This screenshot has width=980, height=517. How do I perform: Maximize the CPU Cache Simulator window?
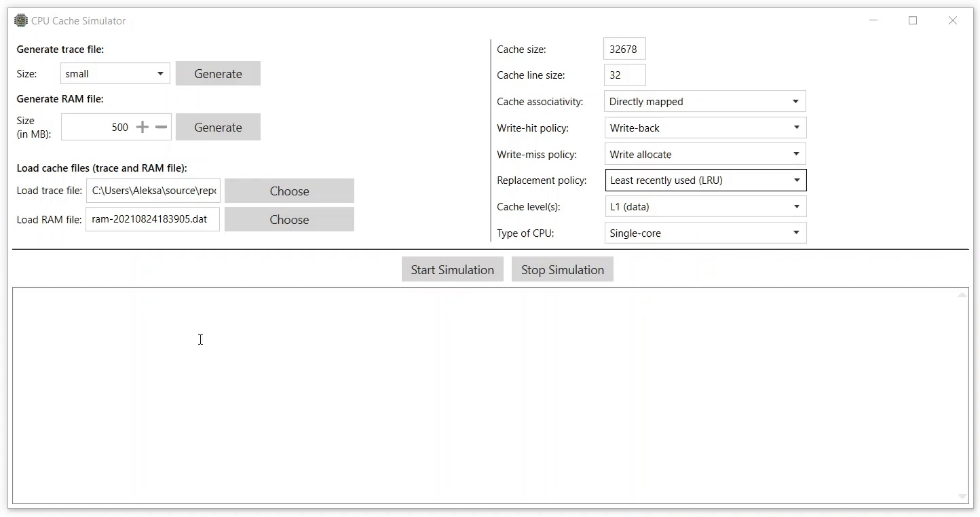click(x=913, y=20)
